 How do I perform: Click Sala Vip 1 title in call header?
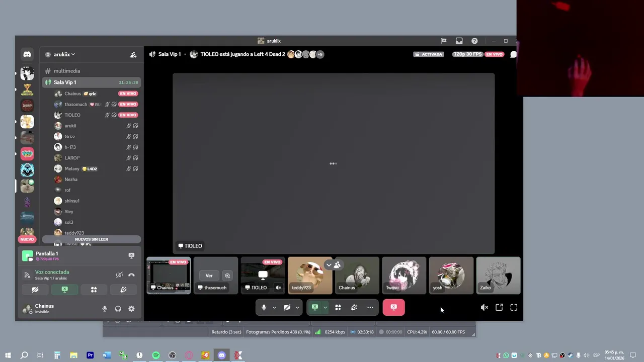coord(170,54)
